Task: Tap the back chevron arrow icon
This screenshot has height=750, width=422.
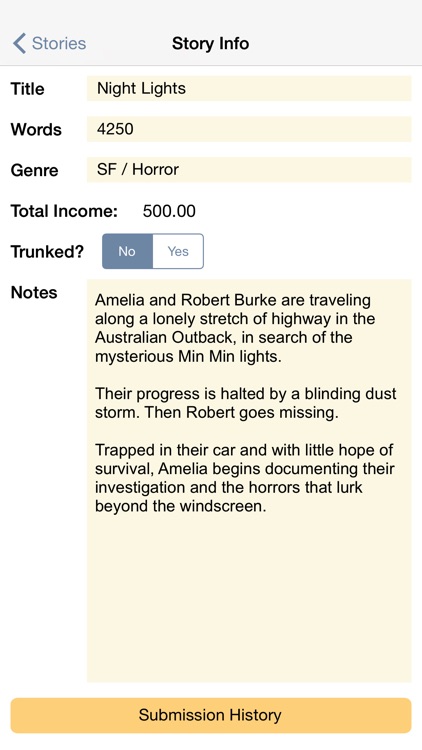Action: click(x=19, y=43)
